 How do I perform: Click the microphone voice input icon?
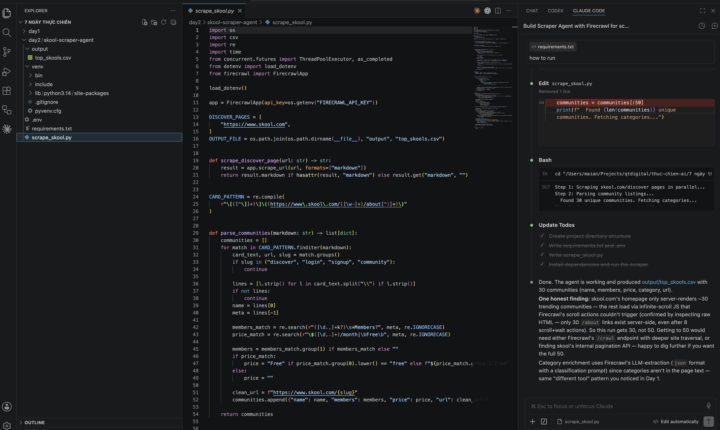point(709,406)
